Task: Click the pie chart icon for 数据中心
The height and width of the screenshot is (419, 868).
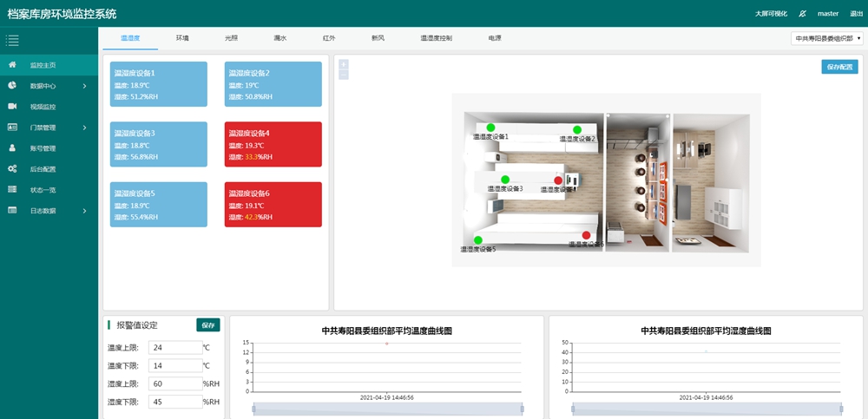Action: [12, 86]
